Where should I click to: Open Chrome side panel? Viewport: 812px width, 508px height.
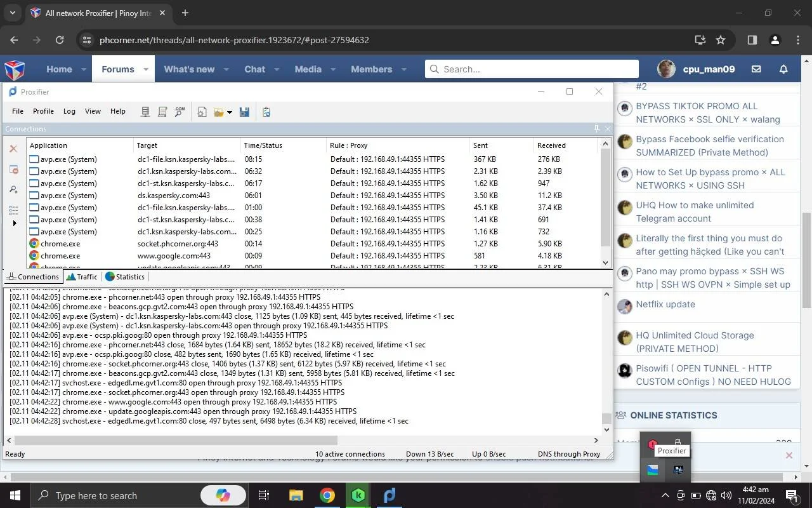click(752, 40)
